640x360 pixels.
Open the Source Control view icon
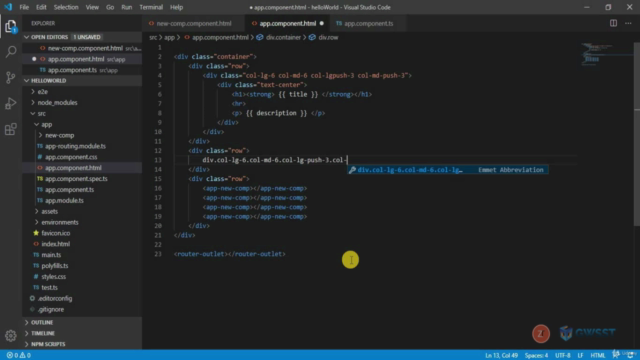(x=11, y=77)
